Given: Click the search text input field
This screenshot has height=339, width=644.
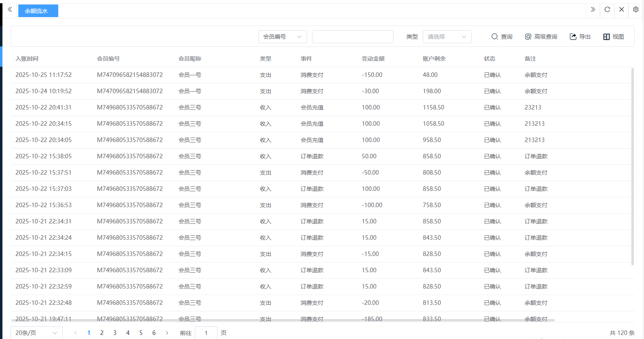Looking at the screenshot, I should (x=352, y=37).
